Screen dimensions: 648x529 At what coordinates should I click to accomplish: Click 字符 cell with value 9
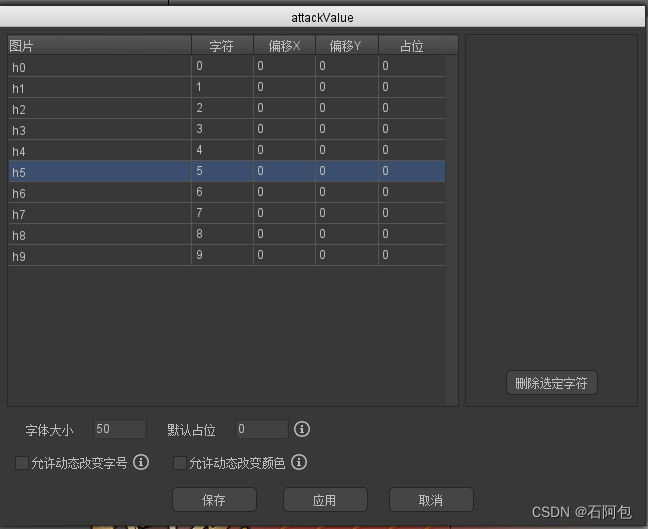click(x=222, y=255)
